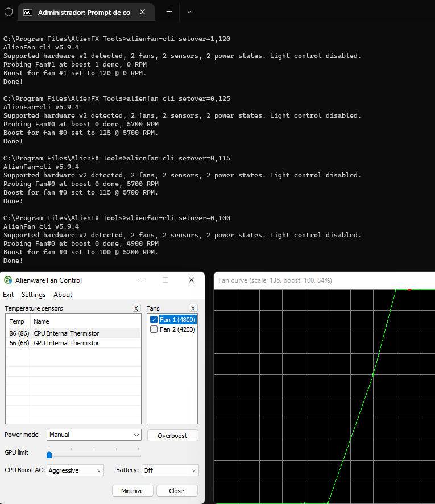Click temperature value 66 (68)
This screenshot has width=435, height=504.
(x=19, y=343)
